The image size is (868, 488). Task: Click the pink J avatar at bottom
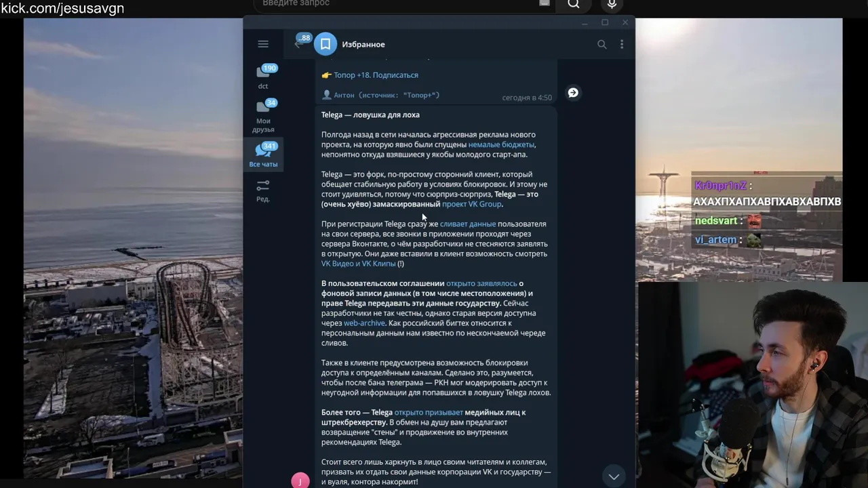point(300,481)
